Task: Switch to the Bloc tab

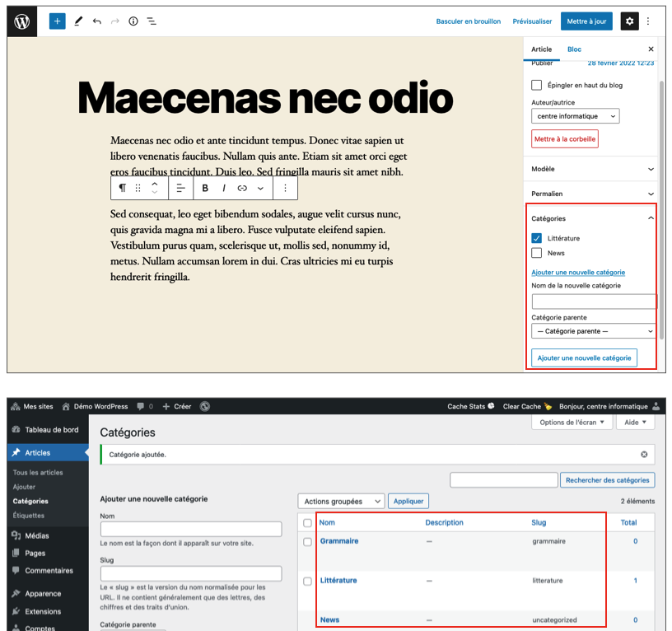Action: (x=574, y=49)
